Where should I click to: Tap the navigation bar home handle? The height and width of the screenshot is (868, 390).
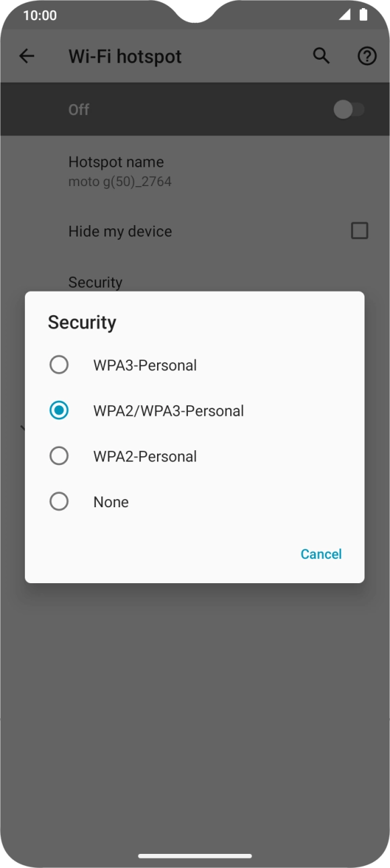tap(195, 856)
